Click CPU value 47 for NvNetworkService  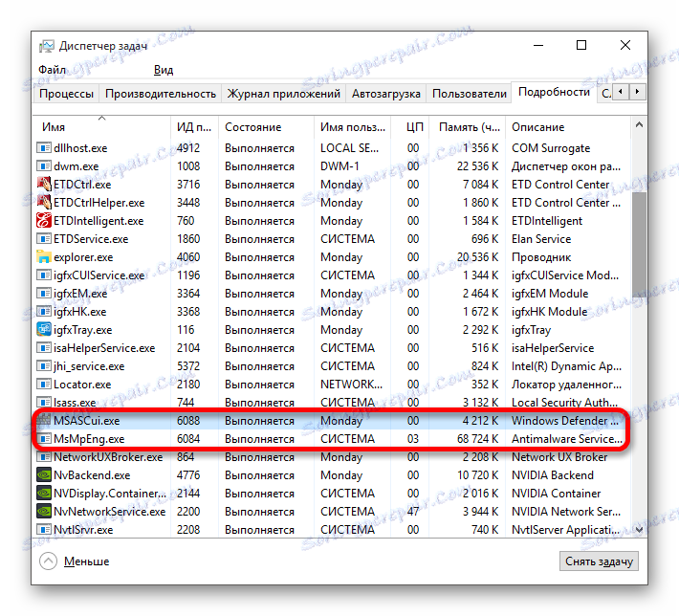pyautogui.click(x=413, y=512)
